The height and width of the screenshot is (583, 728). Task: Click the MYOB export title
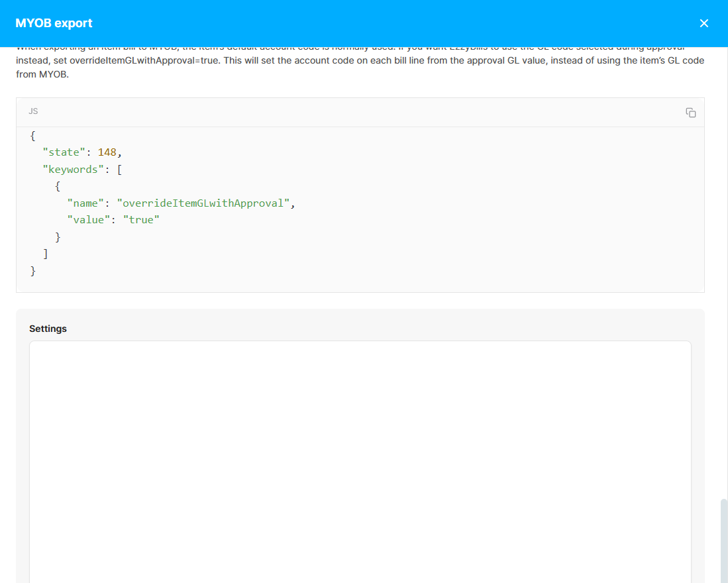coord(54,23)
